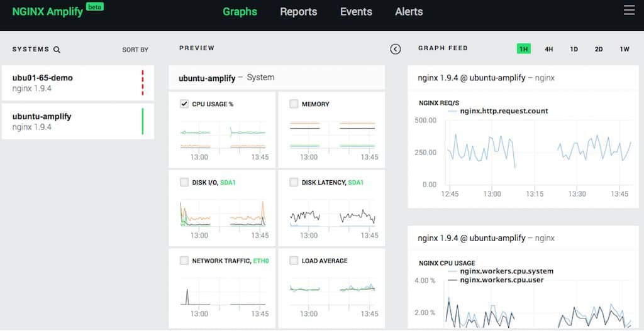
Task: Select the ubuntu-amplify system
Action: (x=77, y=121)
